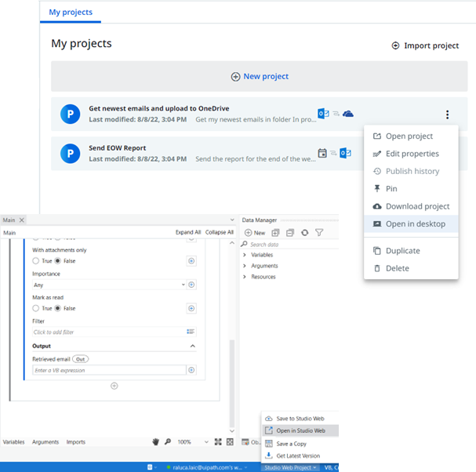Image resolution: width=476 pixels, height=472 pixels.
Task: Set Mark as read to True
Action: pyautogui.click(x=36, y=308)
